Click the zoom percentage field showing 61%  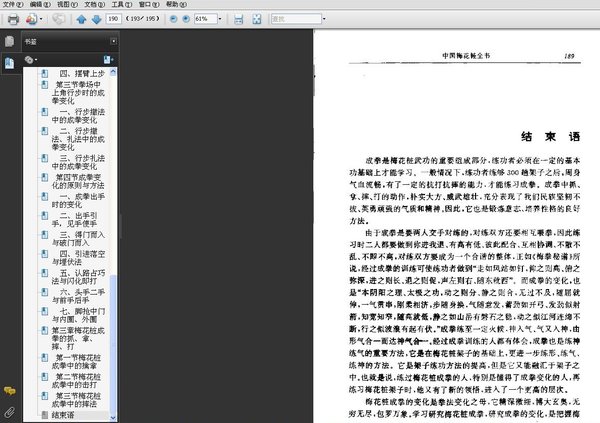[206, 19]
